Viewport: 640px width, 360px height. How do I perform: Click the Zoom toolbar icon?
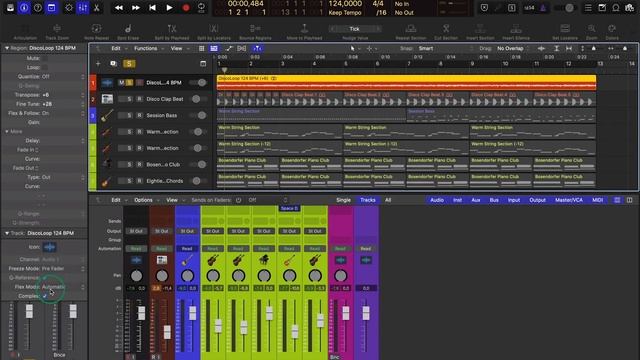point(591,31)
